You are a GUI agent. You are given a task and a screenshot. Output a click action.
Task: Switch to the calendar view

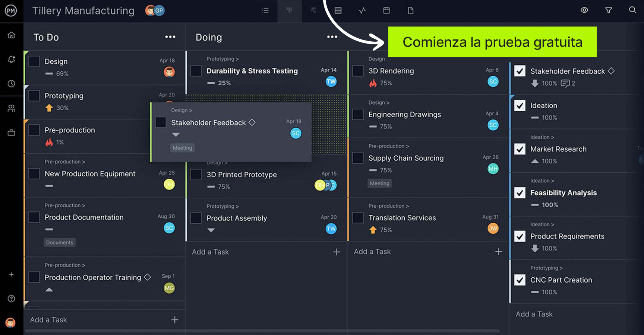tap(386, 10)
